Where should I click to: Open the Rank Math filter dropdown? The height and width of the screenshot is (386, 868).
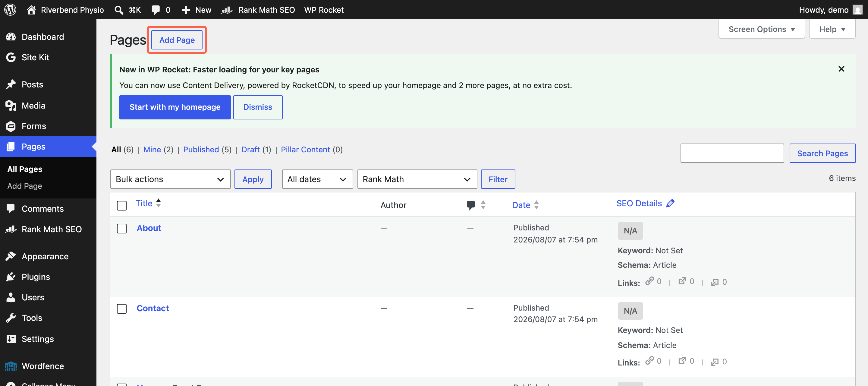point(417,179)
